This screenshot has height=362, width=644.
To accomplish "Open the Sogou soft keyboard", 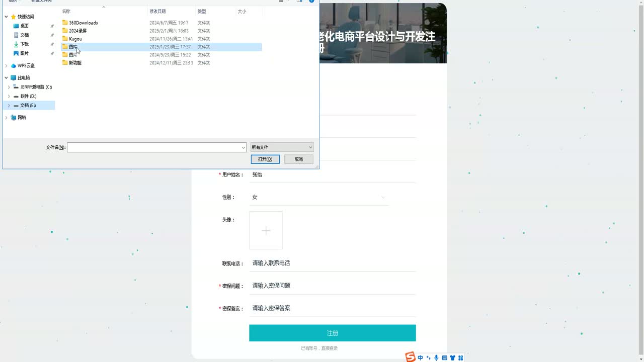I will [x=444, y=358].
